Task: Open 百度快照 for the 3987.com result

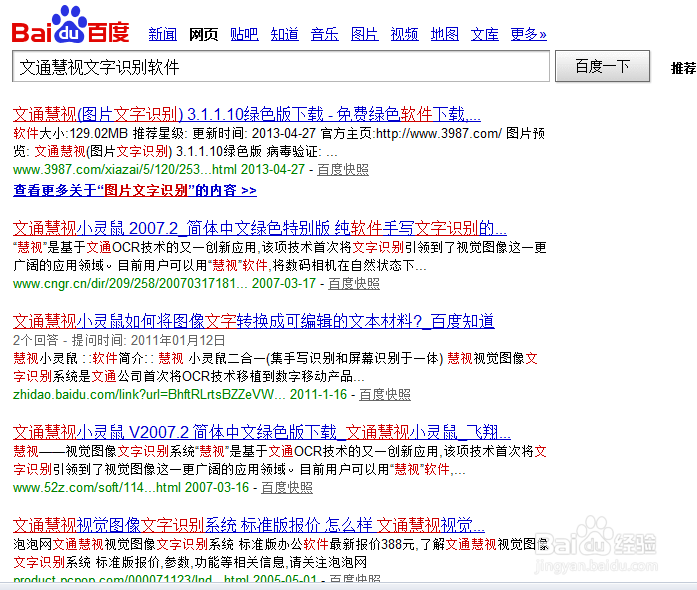Action: 343,169
